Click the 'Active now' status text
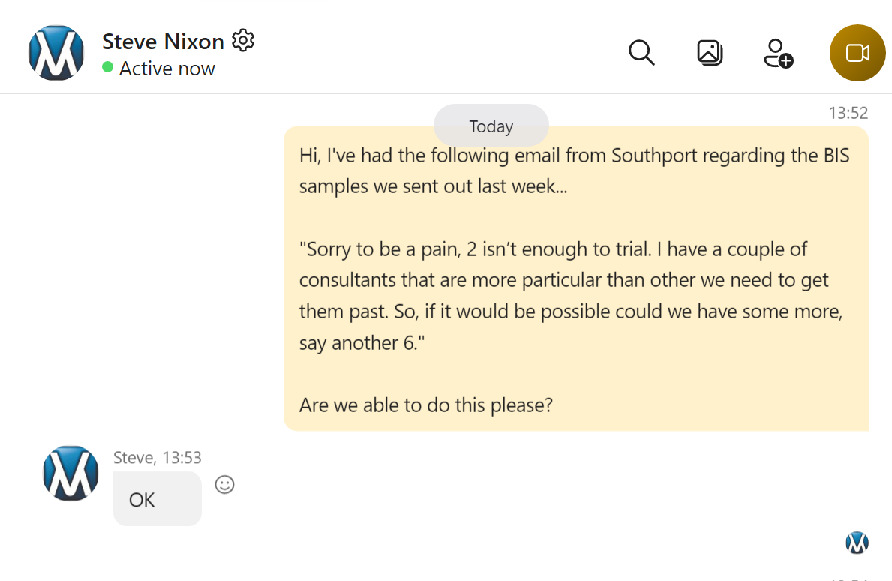Image resolution: width=892 pixels, height=581 pixels. (x=167, y=68)
